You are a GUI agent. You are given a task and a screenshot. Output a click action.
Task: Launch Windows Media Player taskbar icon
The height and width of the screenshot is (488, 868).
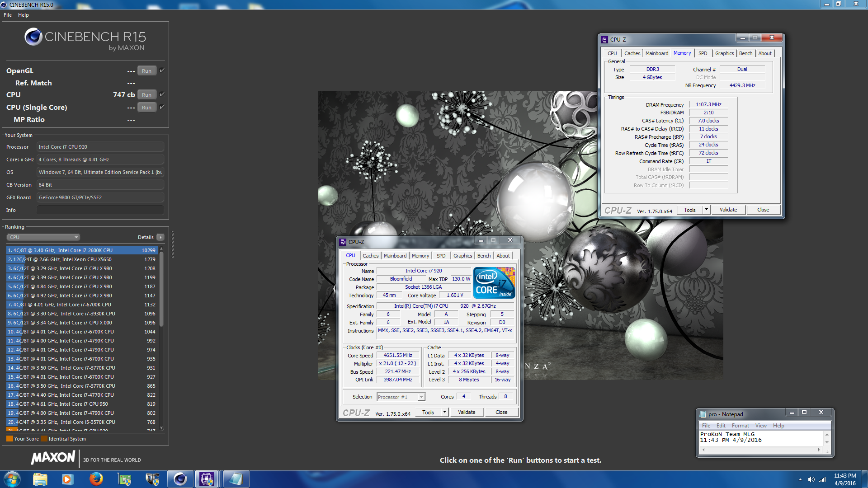coord(67,479)
